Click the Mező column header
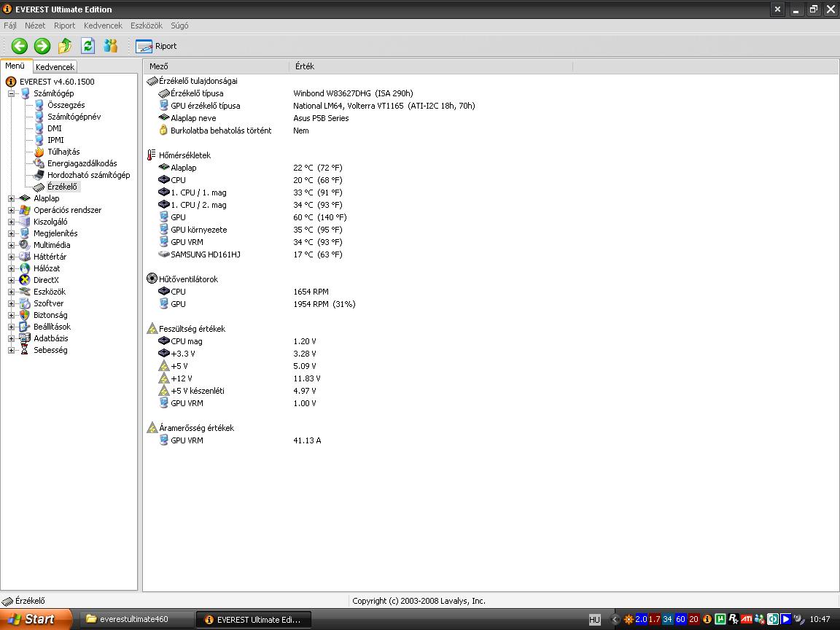 pyautogui.click(x=216, y=66)
